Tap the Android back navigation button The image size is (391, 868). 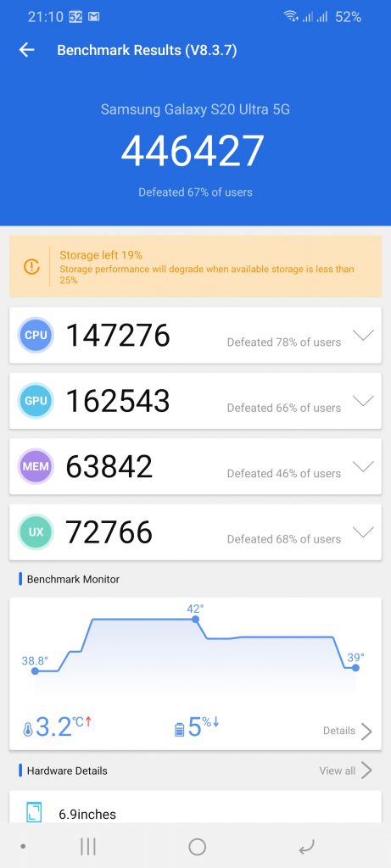tap(306, 847)
